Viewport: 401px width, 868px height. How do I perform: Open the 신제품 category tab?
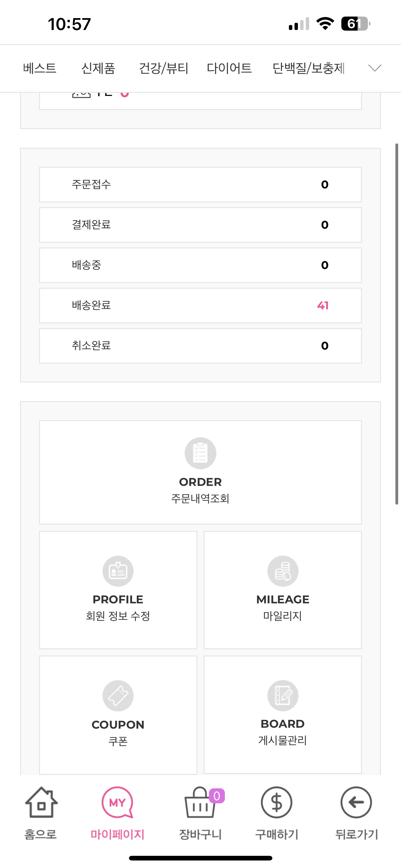pyautogui.click(x=98, y=68)
